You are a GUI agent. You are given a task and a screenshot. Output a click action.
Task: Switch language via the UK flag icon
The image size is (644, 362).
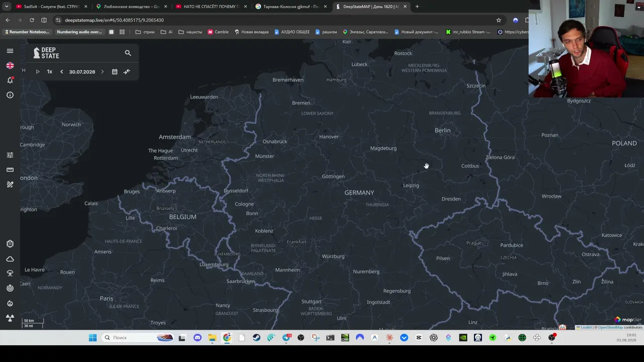10,65
